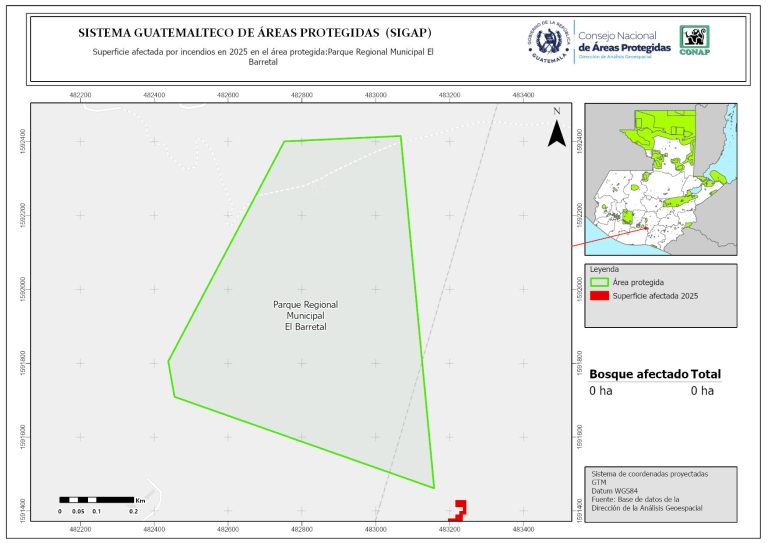Click the scale bar in kilometers
The image size is (768, 543).
click(97, 498)
